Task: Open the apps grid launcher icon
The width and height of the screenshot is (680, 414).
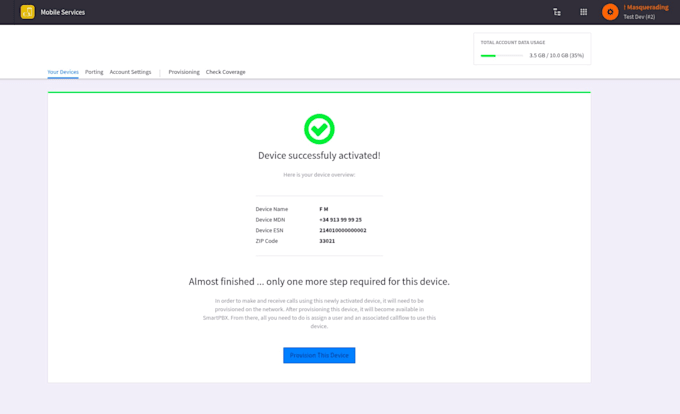Action: coord(583,12)
